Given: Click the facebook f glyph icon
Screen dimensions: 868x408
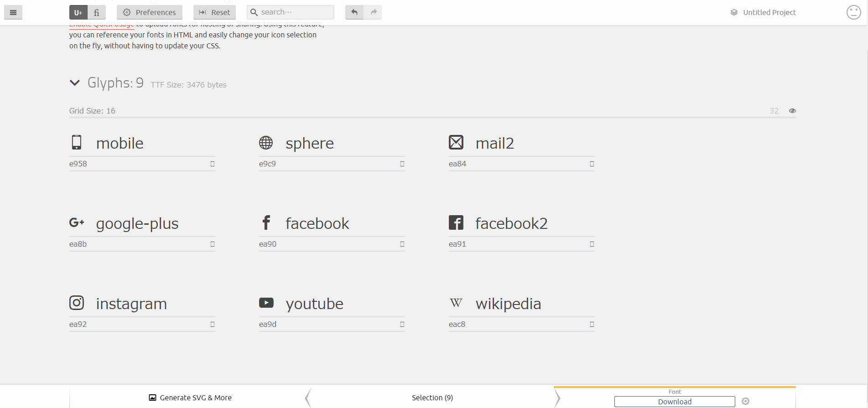Looking at the screenshot, I should 266,222.
